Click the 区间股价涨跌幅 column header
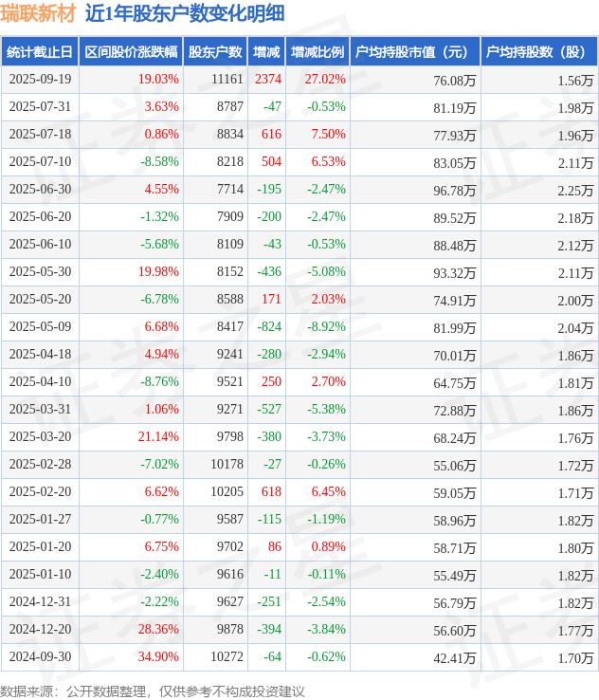 (x=130, y=52)
